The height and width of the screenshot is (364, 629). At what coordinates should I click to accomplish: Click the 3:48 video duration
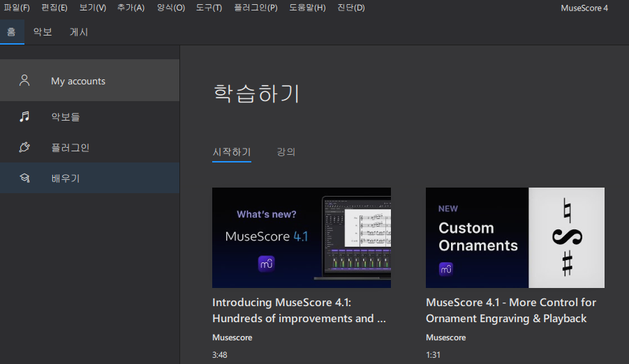click(x=220, y=355)
